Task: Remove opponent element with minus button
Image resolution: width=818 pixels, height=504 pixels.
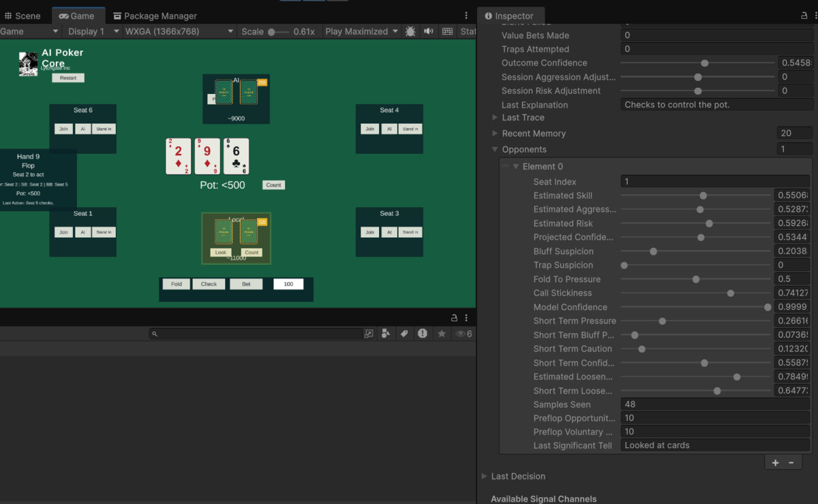Action: 791,462
